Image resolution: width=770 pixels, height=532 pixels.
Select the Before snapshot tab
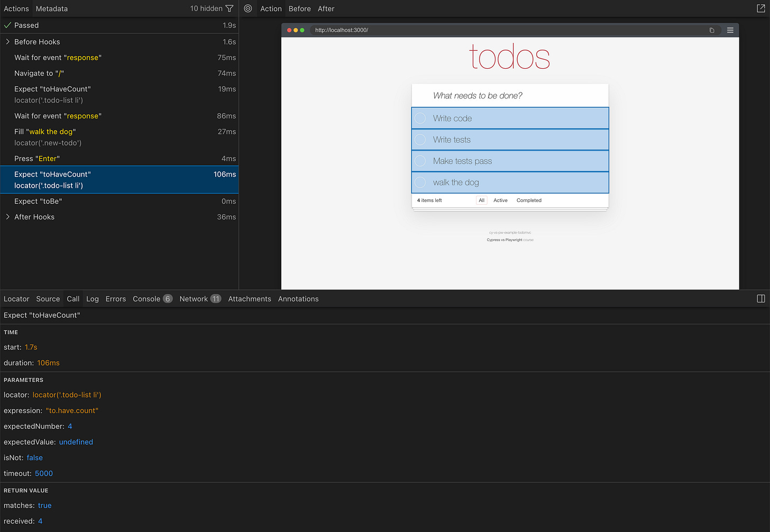pyautogui.click(x=300, y=8)
